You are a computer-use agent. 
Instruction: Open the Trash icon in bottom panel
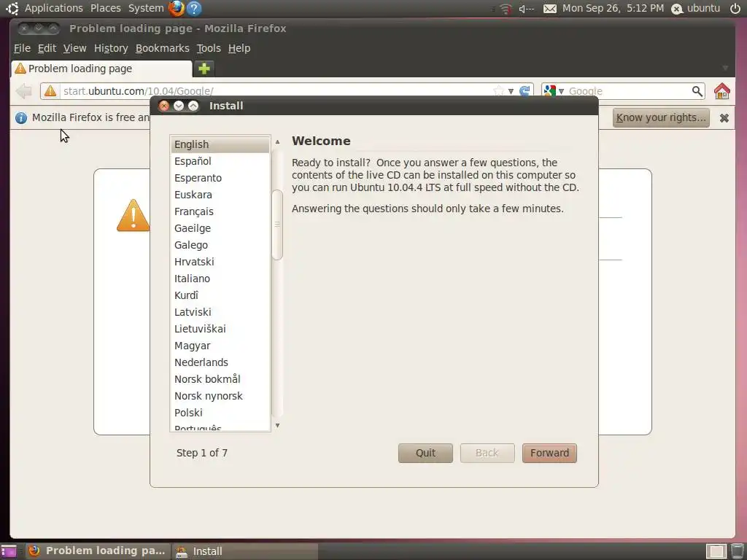click(x=737, y=551)
